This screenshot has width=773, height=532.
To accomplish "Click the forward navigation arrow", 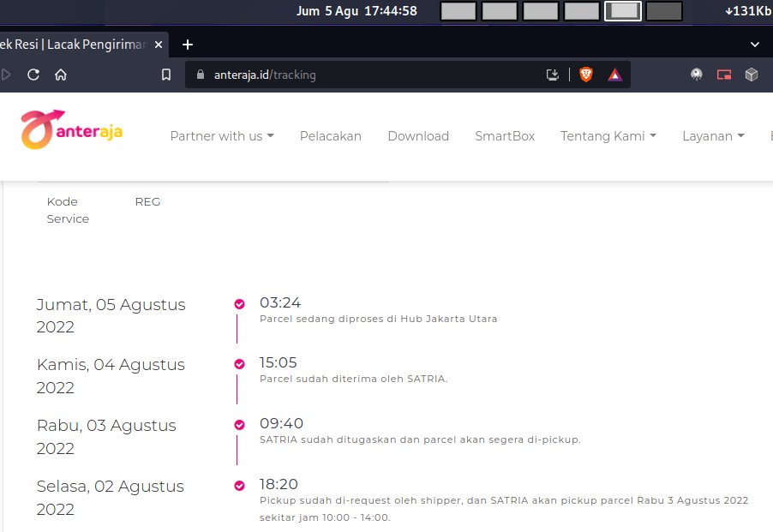I will [6, 75].
